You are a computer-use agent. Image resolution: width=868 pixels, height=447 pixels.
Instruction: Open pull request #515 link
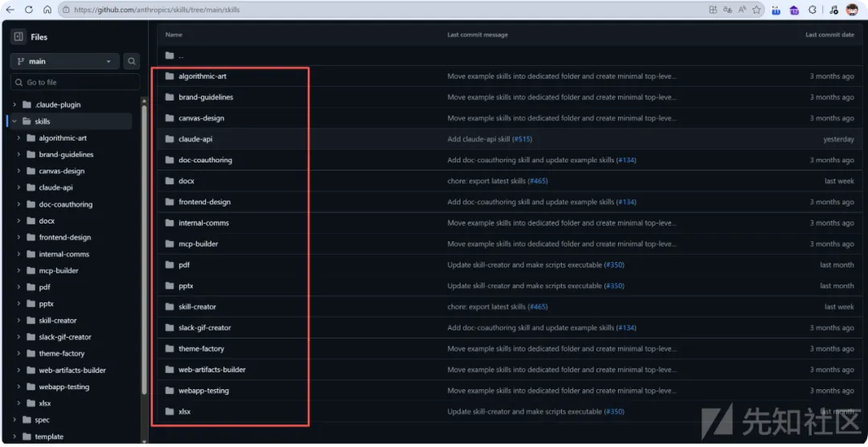[x=522, y=139]
